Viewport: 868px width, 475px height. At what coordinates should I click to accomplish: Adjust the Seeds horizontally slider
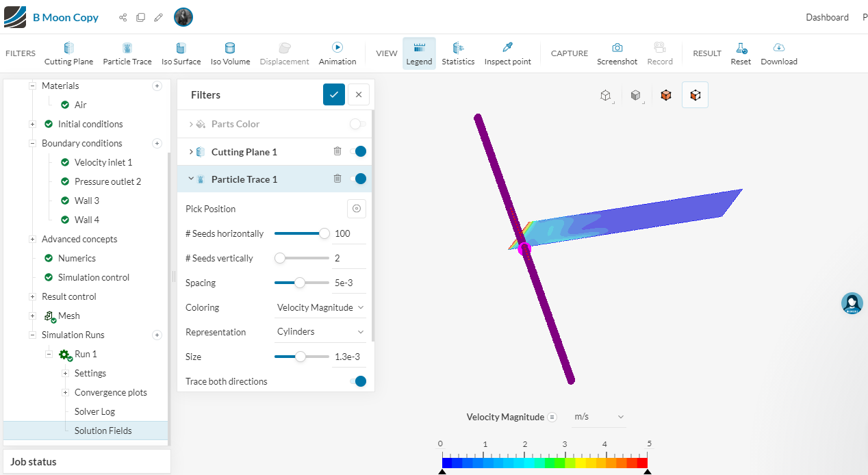point(302,233)
